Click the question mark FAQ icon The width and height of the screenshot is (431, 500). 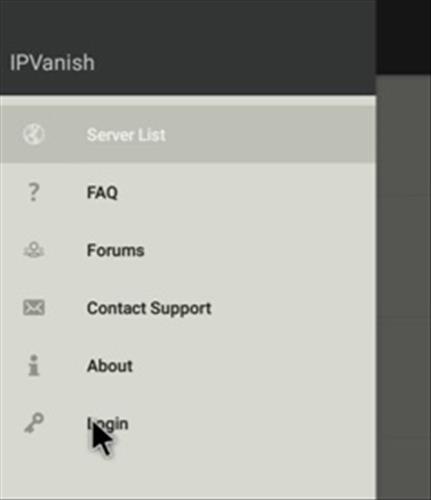click(x=33, y=192)
